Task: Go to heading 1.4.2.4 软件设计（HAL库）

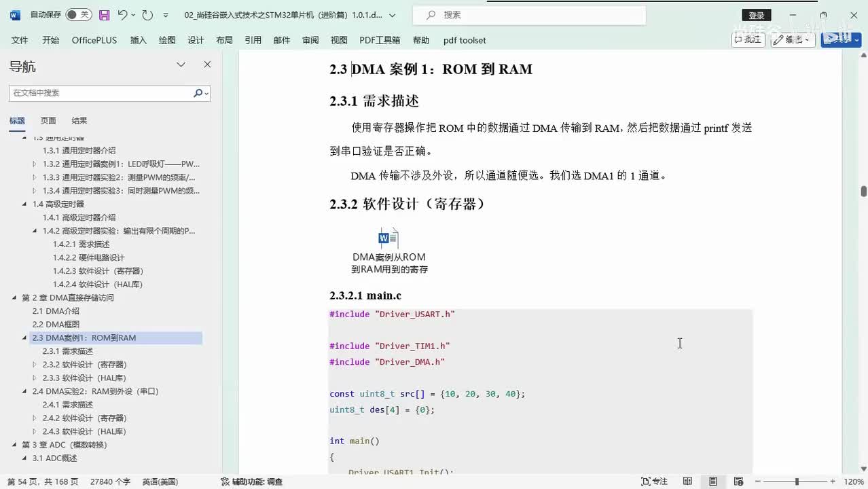Action: click(98, 285)
